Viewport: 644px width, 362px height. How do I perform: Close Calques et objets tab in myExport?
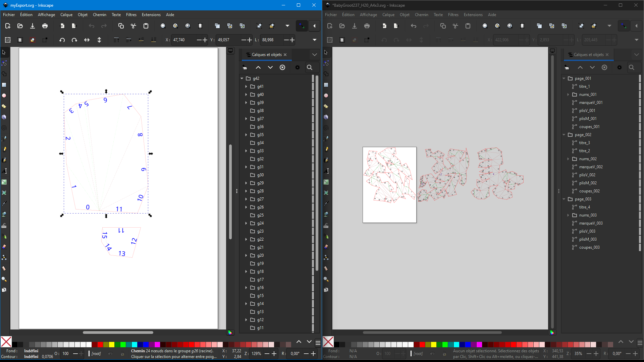tap(285, 55)
